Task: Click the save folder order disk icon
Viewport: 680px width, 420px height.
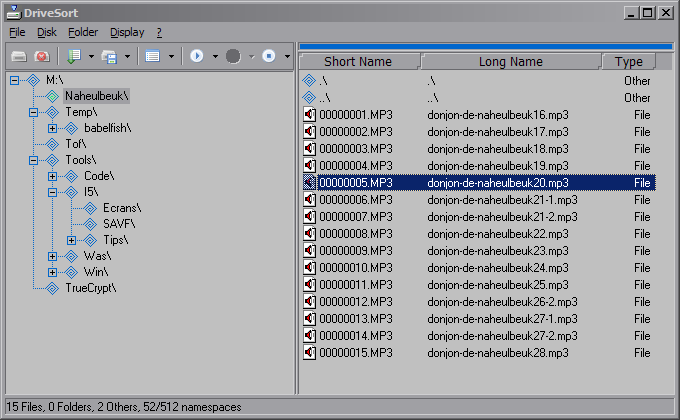Action: point(109,57)
